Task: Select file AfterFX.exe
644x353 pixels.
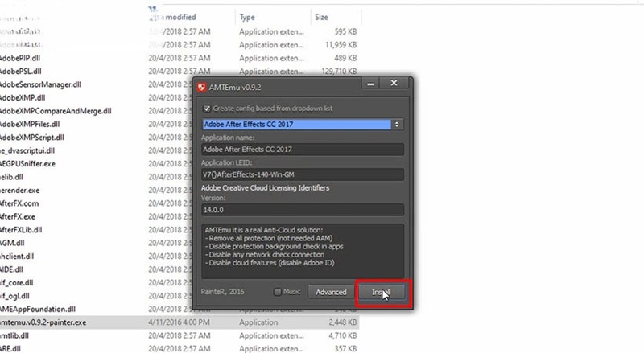Action: point(17,217)
